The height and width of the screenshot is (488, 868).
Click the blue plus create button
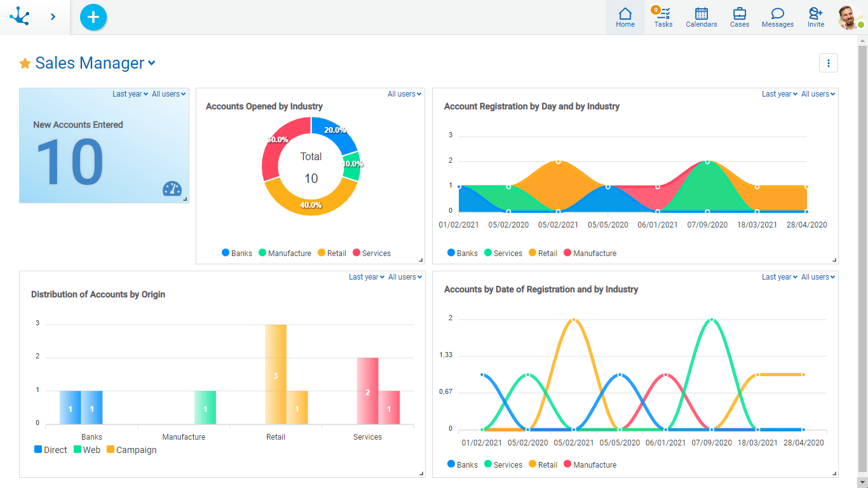coord(93,17)
